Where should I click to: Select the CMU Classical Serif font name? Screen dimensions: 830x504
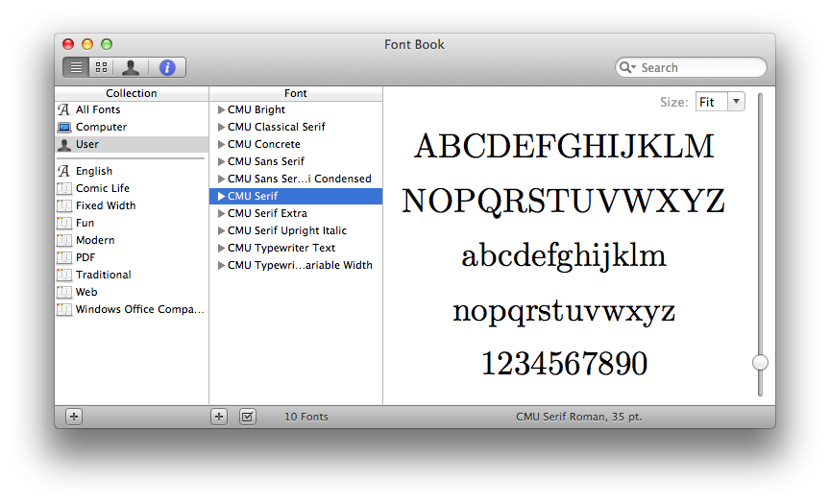click(x=277, y=127)
